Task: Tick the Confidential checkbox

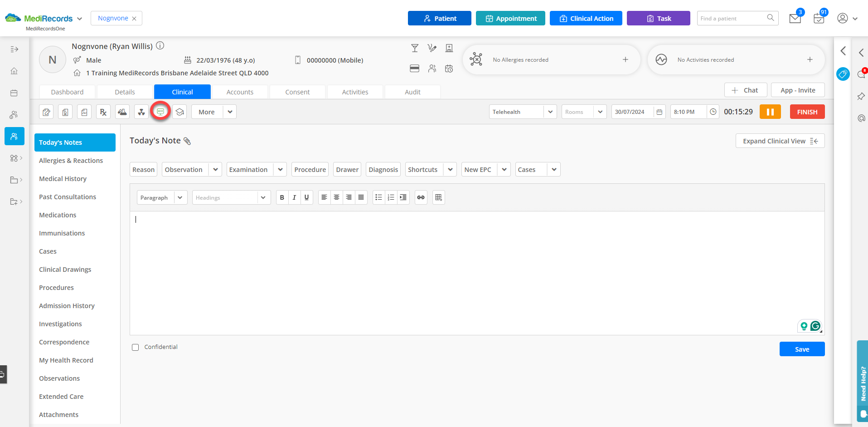Action: [135, 347]
